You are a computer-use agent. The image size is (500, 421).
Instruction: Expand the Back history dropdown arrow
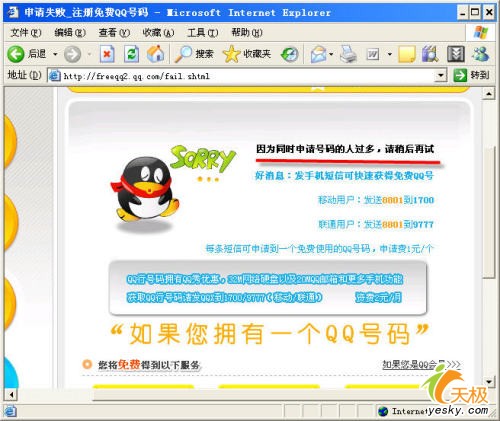[x=55, y=54]
